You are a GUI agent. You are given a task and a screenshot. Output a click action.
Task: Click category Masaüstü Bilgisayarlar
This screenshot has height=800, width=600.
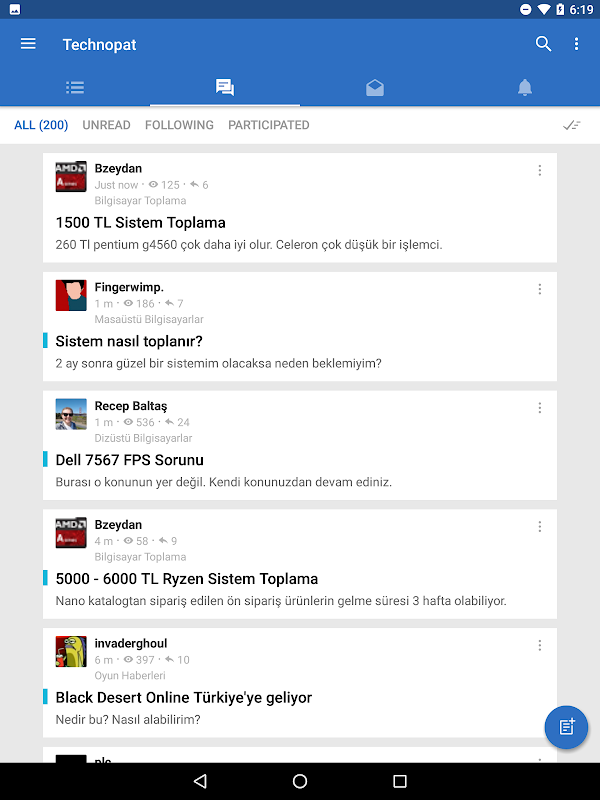coord(149,319)
